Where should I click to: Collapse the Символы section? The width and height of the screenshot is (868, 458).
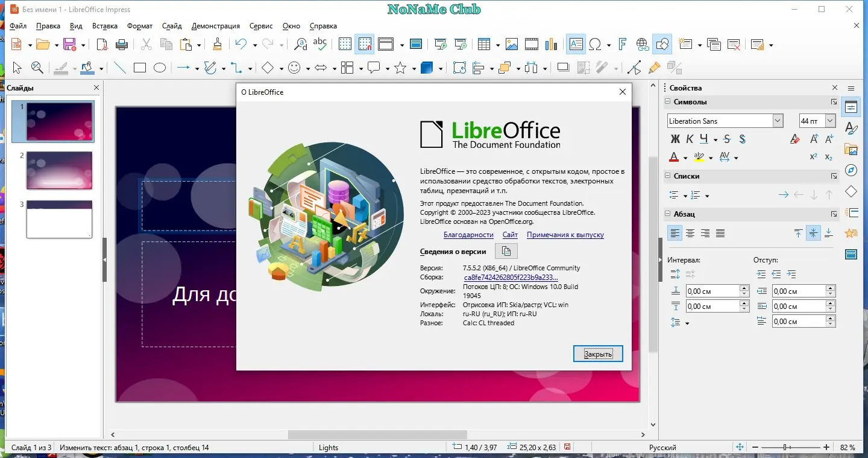point(668,102)
